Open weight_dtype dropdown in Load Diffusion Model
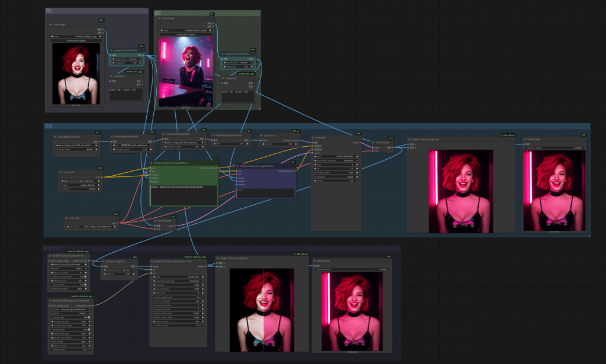This screenshot has width=606, height=364. coord(77,149)
